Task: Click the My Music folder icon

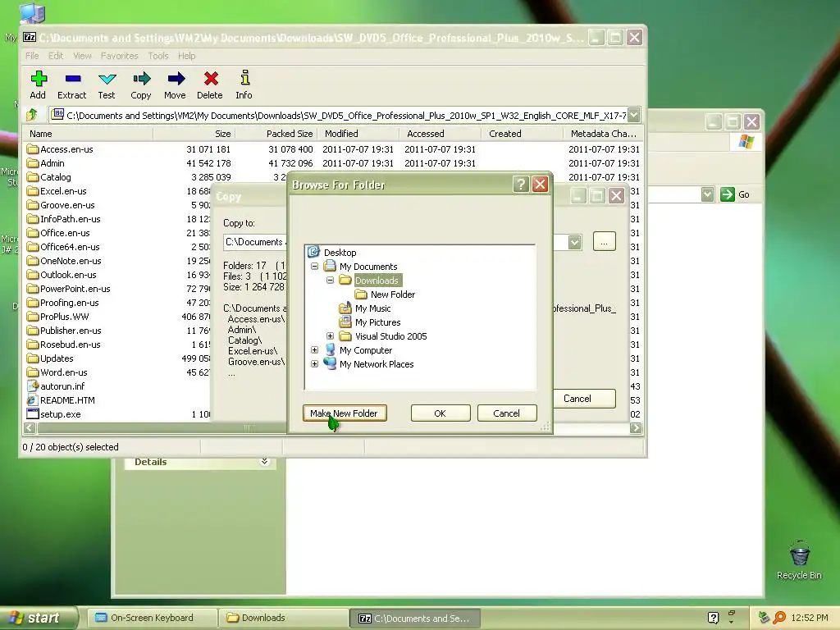Action: click(x=345, y=308)
